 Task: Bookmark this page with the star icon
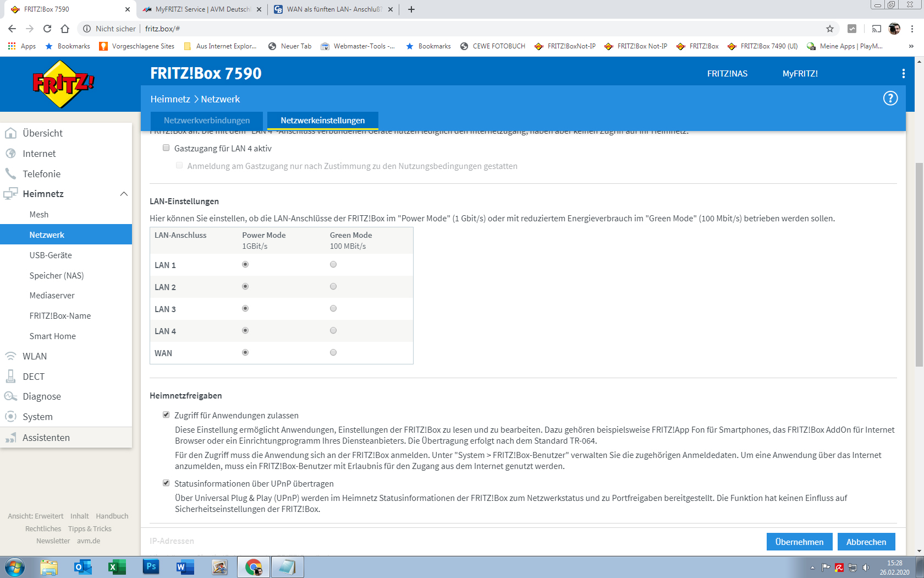pyautogui.click(x=830, y=29)
